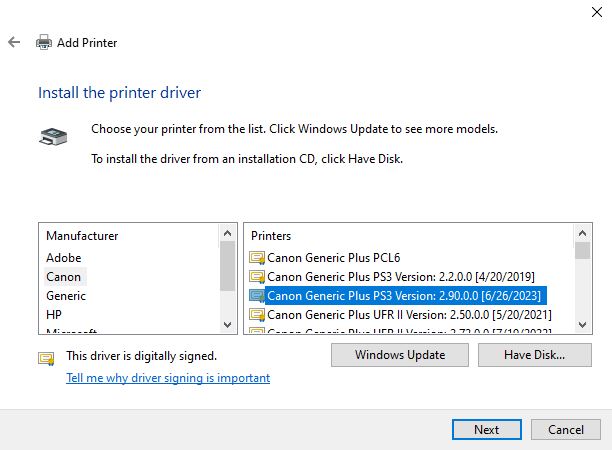
Task: Choose Canon Generic Plus PS3 Version 2.90.0.0
Action: pos(404,296)
